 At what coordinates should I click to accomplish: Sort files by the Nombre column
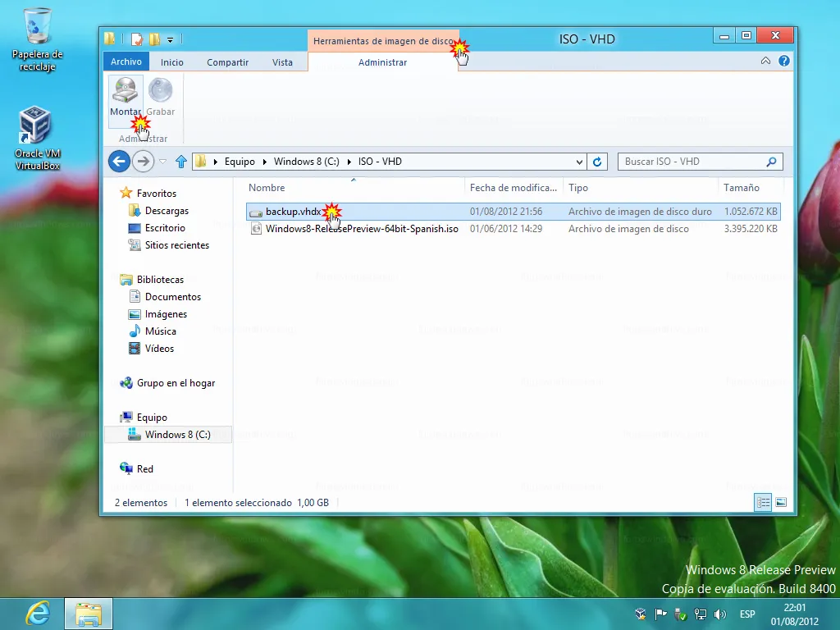267,188
